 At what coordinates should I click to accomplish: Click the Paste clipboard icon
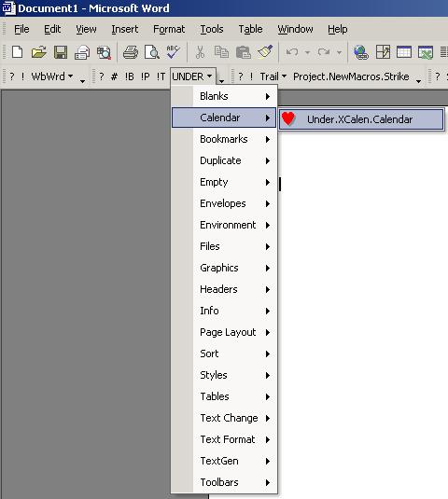point(244,52)
